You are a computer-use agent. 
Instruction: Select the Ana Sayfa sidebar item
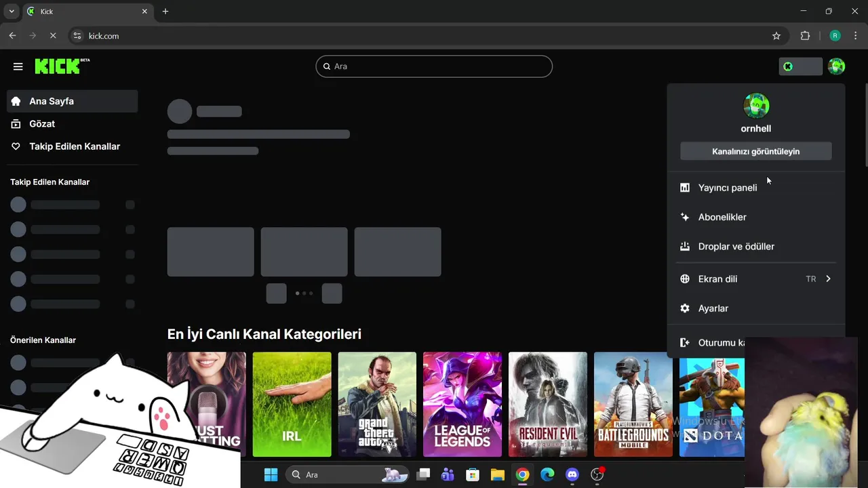tap(72, 101)
